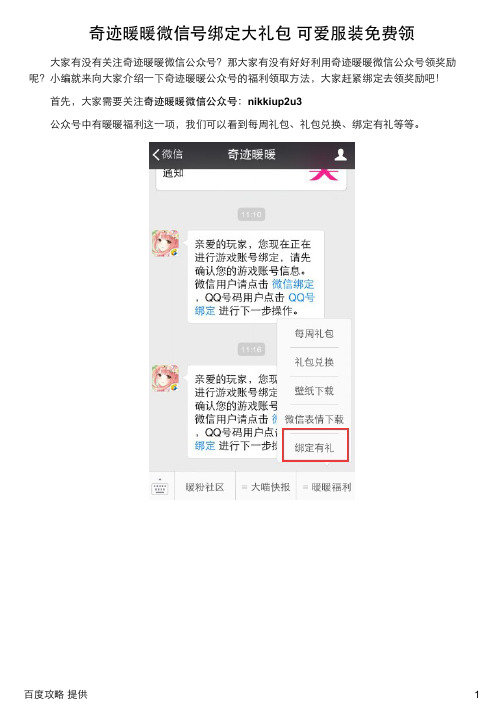Image resolution: width=504 pixels, height=713 pixels.
Task: Select 每周礼包 from popup menu
Action: 314,334
